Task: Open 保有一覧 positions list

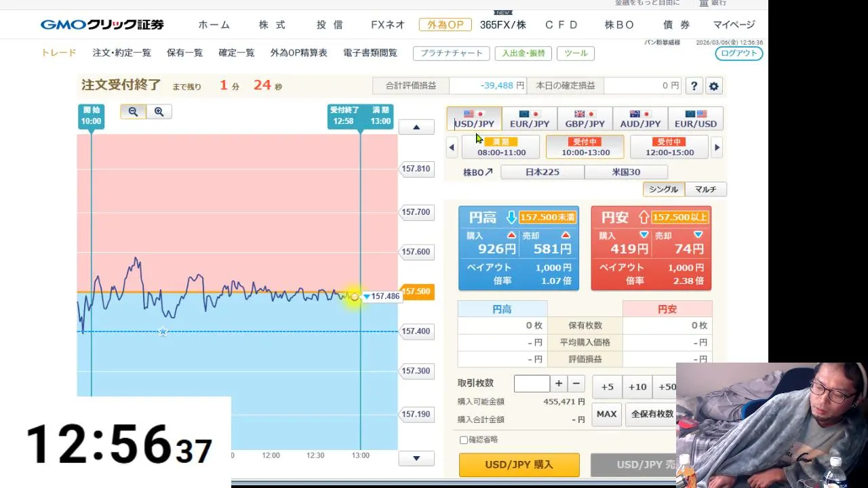Action: (x=184, y=52)
